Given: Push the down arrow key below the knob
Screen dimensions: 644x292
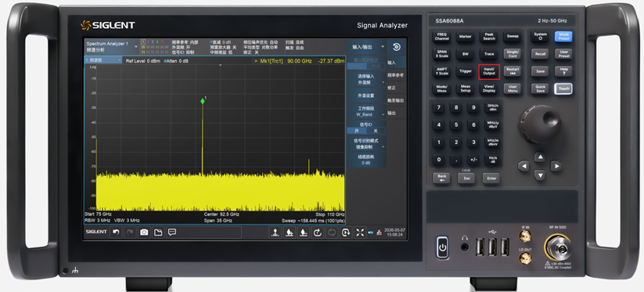Looking at the screenshot, I should (x=540, y=175).
